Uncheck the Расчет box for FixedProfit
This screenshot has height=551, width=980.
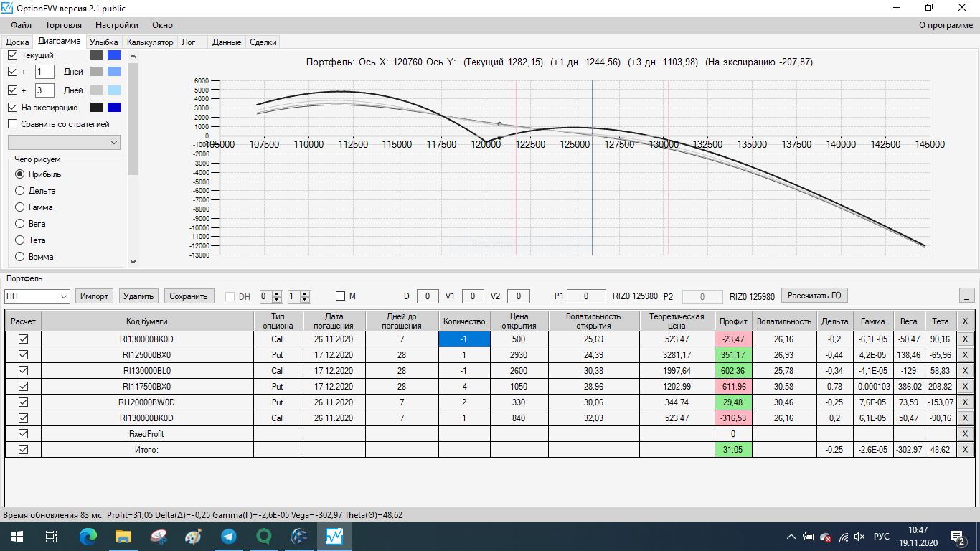[x=23, y=434]
